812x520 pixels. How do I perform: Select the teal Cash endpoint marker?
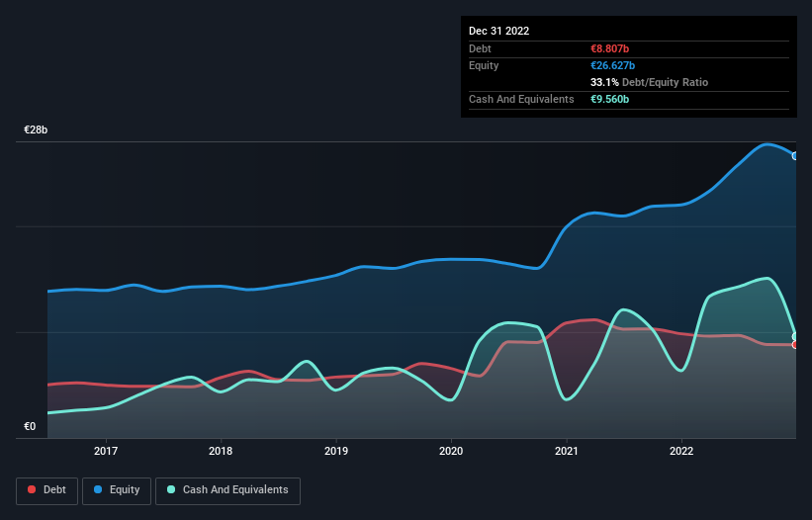(795, 337)
